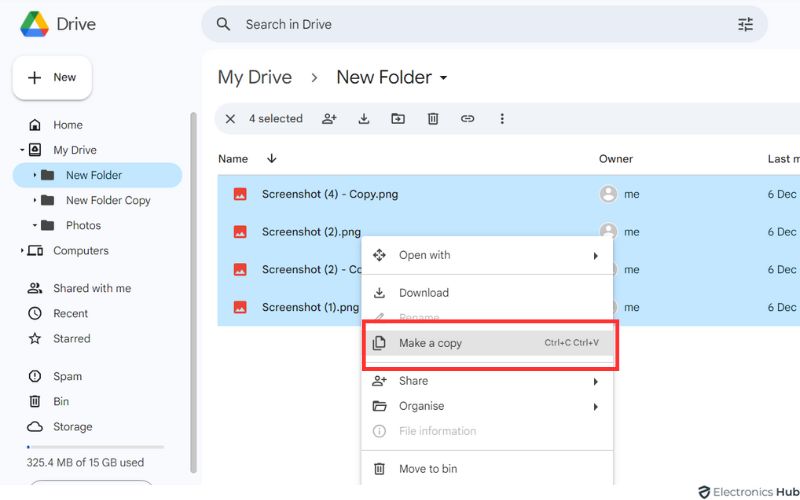Toggle sort direction arrow beside Name
The width and height of the screenshot is (800, 500).
(271, 159)
